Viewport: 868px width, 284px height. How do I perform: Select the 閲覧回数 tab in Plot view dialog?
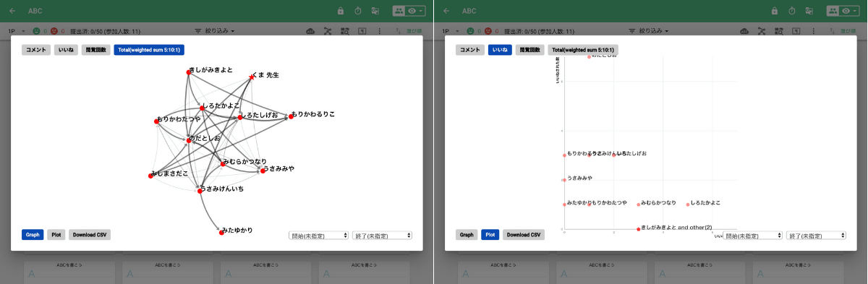point(529,50)
